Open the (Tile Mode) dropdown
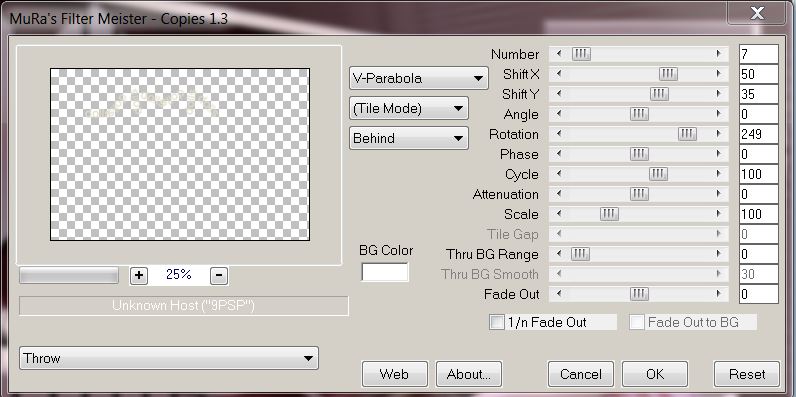 tap(409, 108)
